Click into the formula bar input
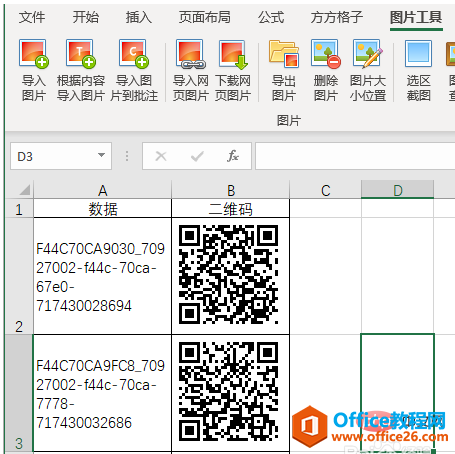This screenshot has height=454, width=455. (x=355, y=156)
